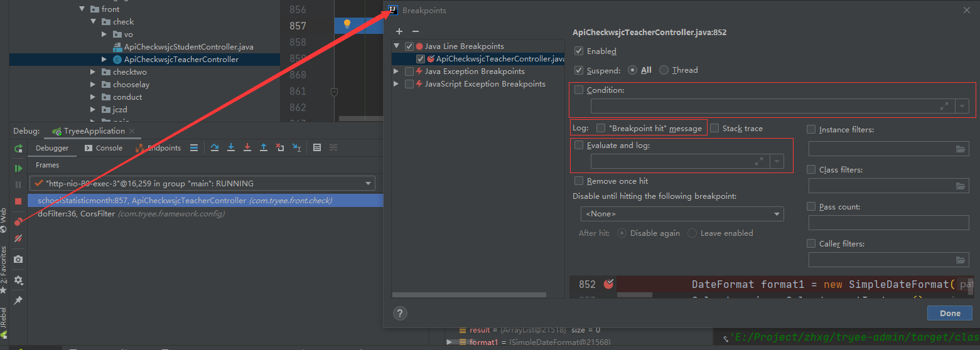
Task: Click the Show Execution Point icon
Action: click(x=194, y=147)
